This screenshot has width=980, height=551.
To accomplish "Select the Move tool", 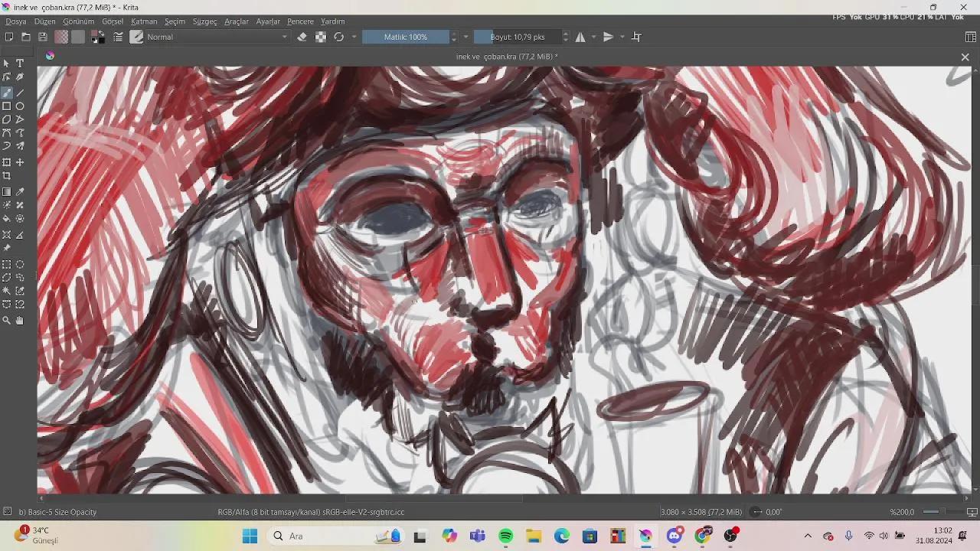I will click(20, 161).
